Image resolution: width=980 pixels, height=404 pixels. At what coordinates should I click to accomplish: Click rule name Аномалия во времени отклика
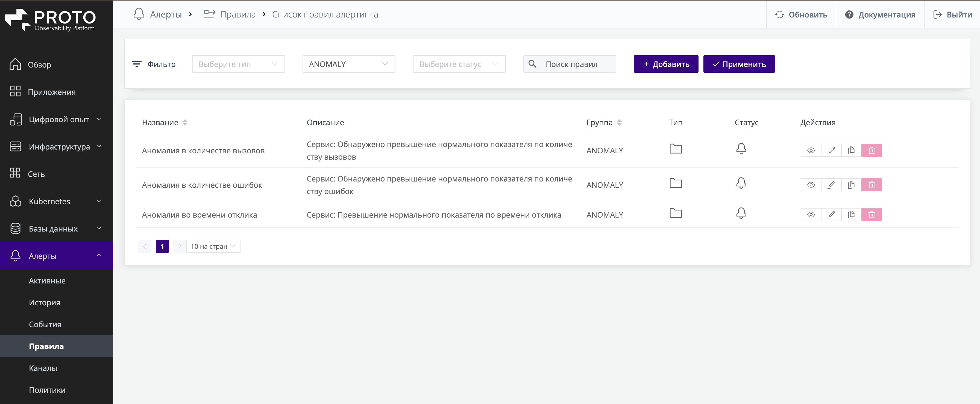[x=199, y=215]
